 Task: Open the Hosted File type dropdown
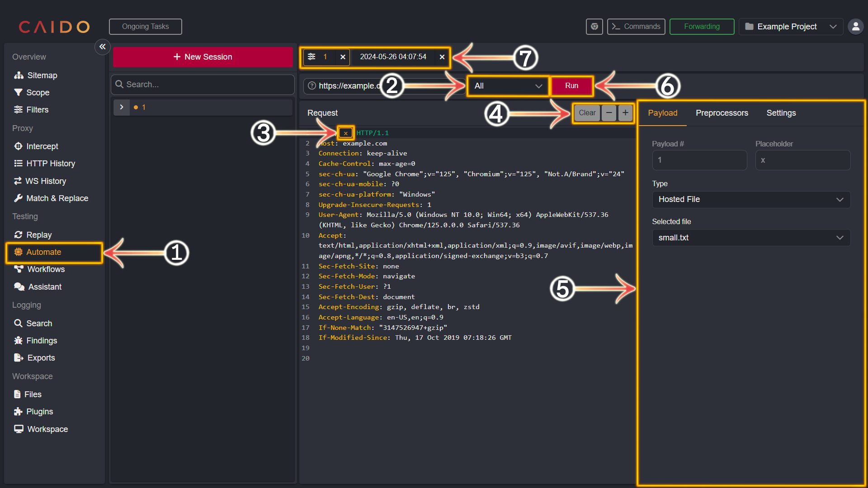pos(751,200)
